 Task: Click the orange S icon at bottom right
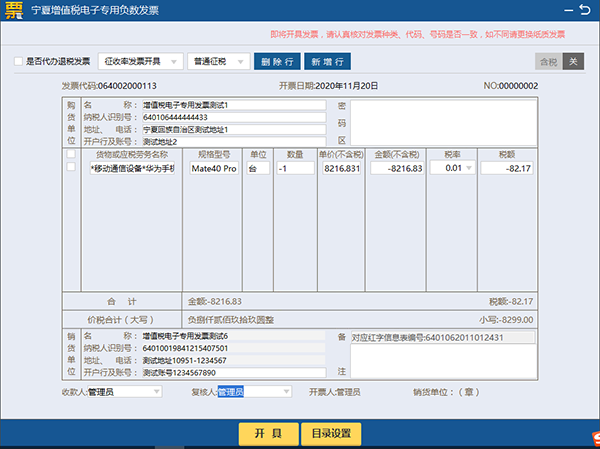click(x=594, y=439)
